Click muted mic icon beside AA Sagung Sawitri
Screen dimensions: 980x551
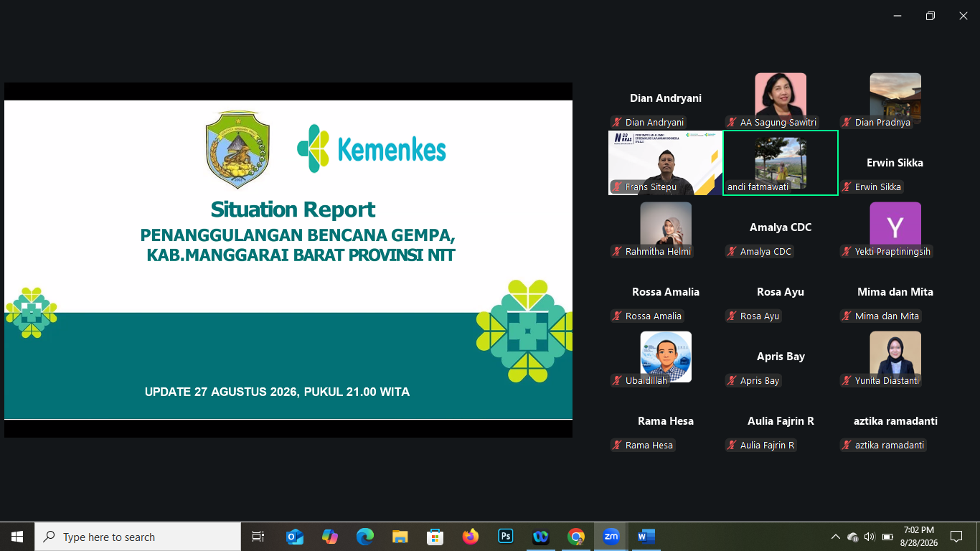[732, 123]
